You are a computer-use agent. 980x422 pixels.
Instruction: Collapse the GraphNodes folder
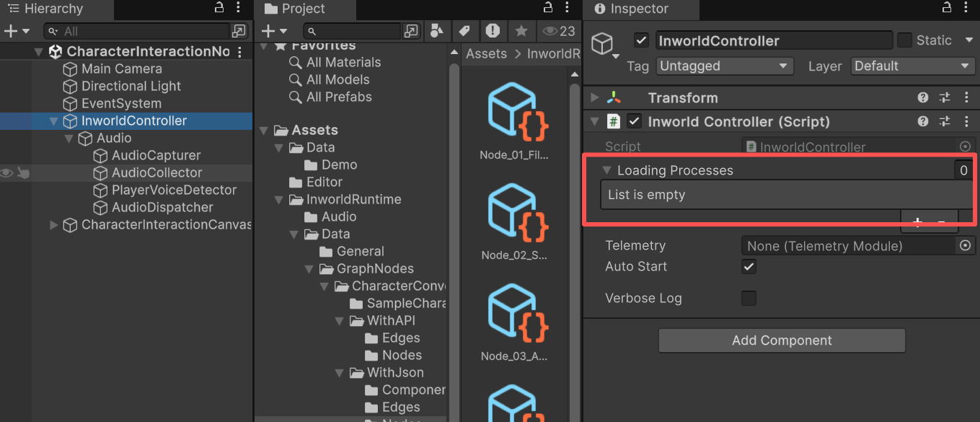tap(309, 269)
